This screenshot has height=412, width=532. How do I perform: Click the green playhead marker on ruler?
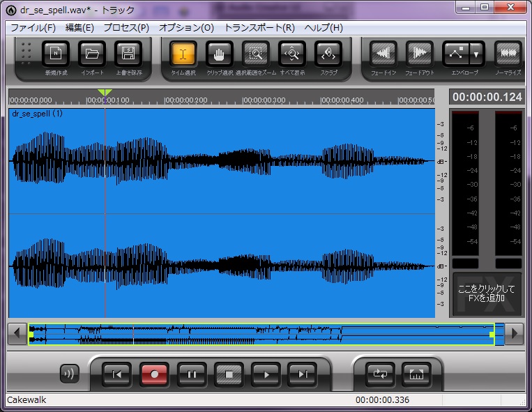(x=105, y=93)
